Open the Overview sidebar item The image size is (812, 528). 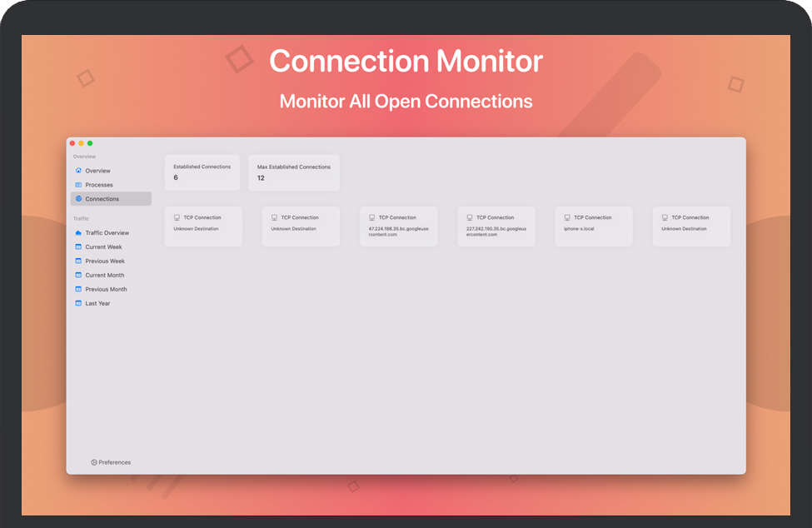[x=111, y=170]
